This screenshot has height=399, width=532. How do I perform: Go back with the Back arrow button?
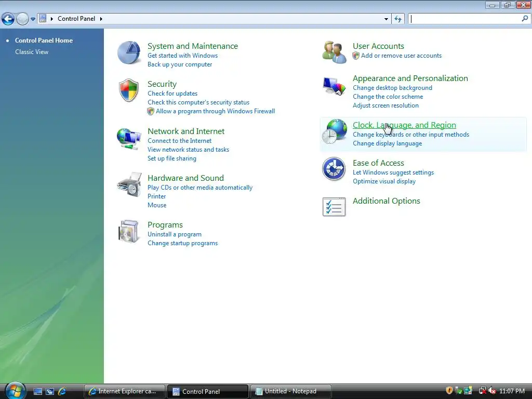(8, 19)
